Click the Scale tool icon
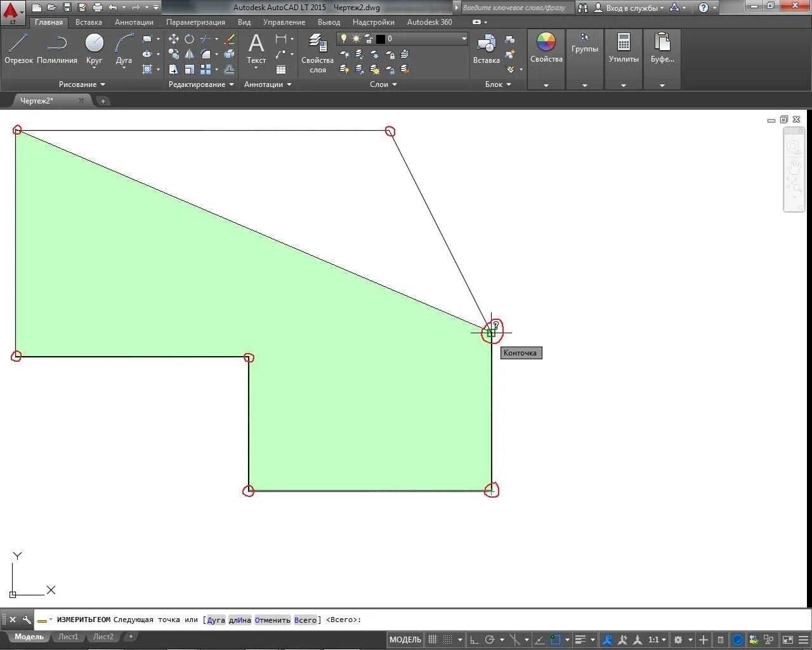The height and width of the screenshot is (650, 812). click(x=189, y=69)
